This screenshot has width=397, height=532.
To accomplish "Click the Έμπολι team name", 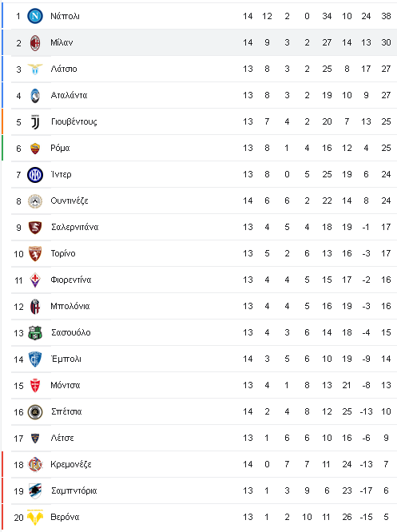I will tap(66, 359).
